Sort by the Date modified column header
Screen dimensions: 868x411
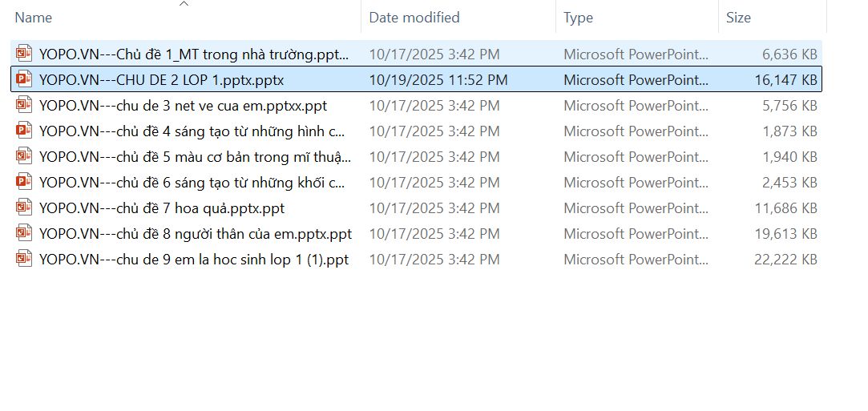pyautogui.click(x=414, y=18)
